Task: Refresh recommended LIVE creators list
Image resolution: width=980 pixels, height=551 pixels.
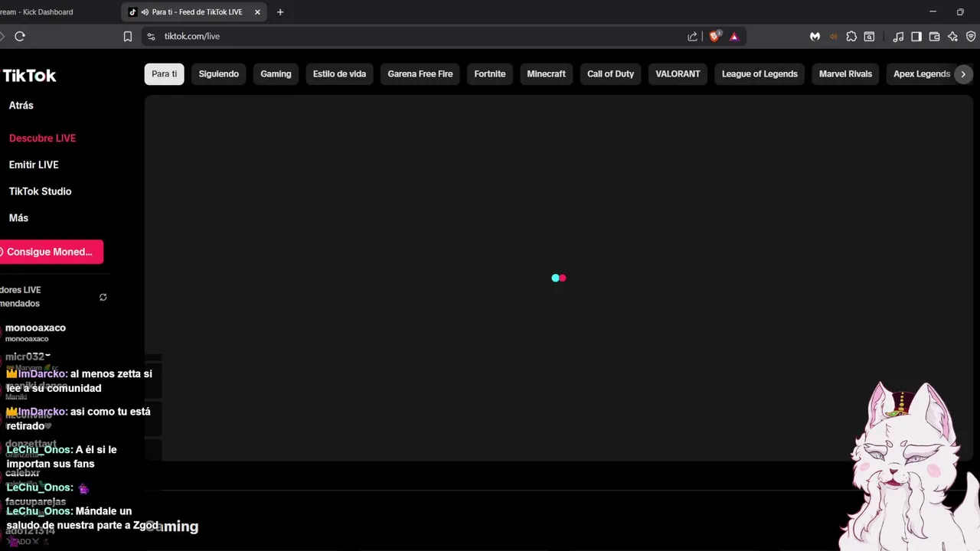Action: [x=103, y=297]
